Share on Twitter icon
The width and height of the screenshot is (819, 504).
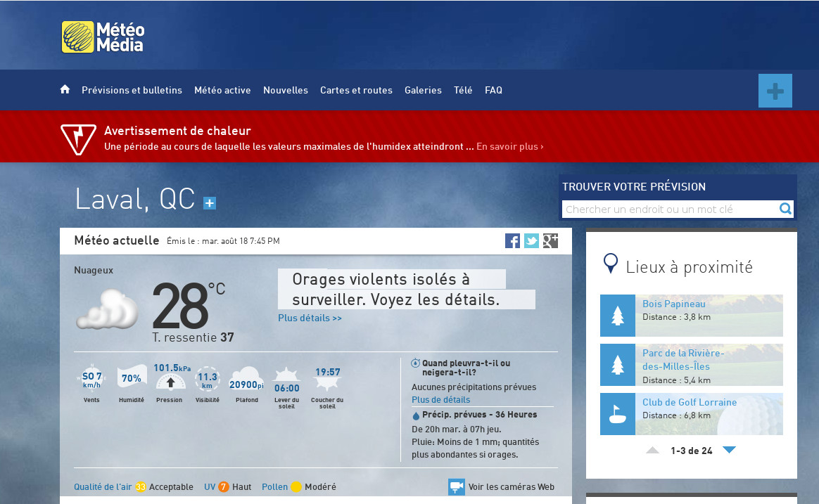[x=531, y=240]
